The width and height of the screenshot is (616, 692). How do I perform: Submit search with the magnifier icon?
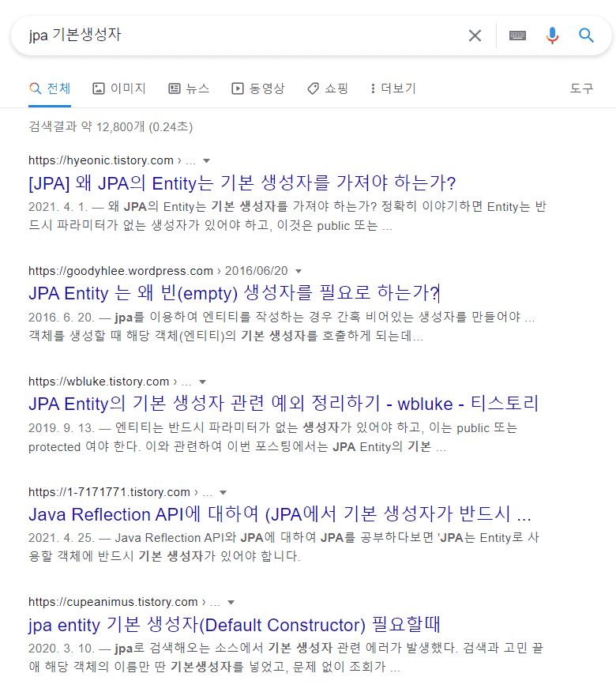point(586,36)
